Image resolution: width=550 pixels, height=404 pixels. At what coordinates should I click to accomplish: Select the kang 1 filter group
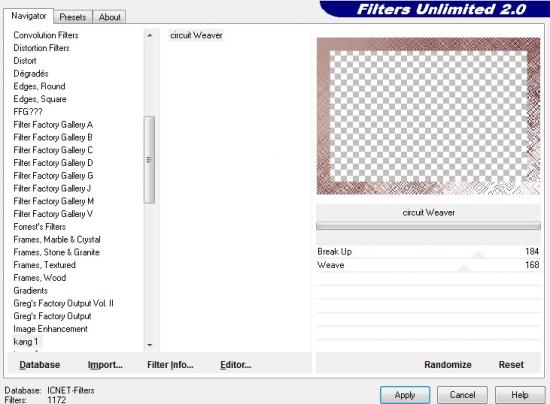click(x=25, y=342)
